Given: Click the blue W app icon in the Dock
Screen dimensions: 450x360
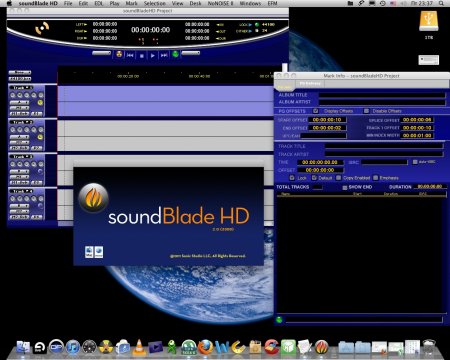Looking at the screenshot, I should (222, 347).
